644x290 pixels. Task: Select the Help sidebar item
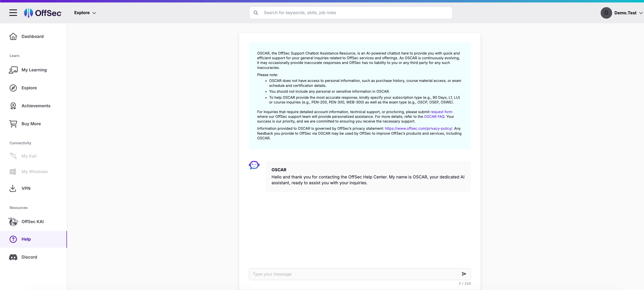point(26,239)
